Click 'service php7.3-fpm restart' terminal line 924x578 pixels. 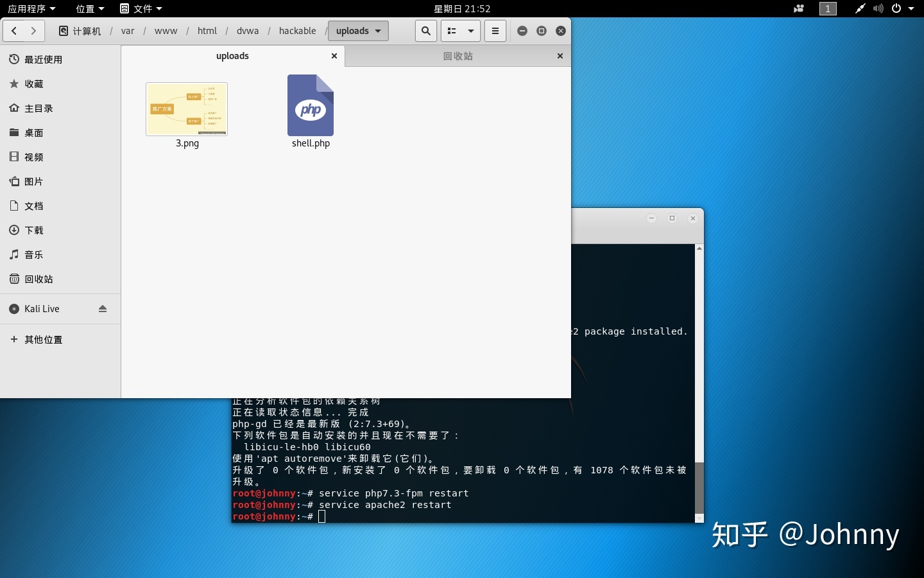(393, 493)
